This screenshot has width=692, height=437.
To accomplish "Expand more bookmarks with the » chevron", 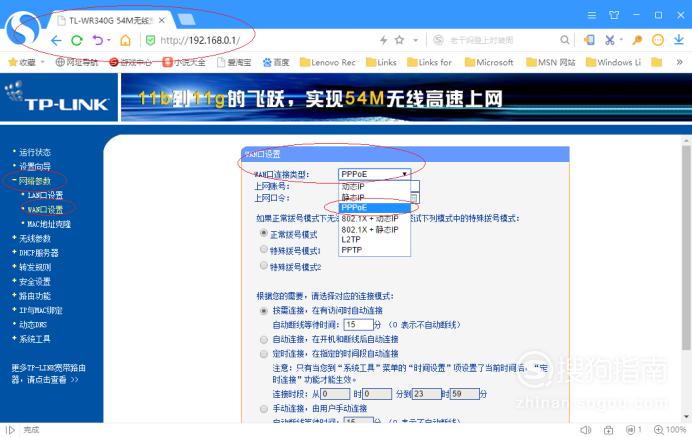I will pos(680,62).
